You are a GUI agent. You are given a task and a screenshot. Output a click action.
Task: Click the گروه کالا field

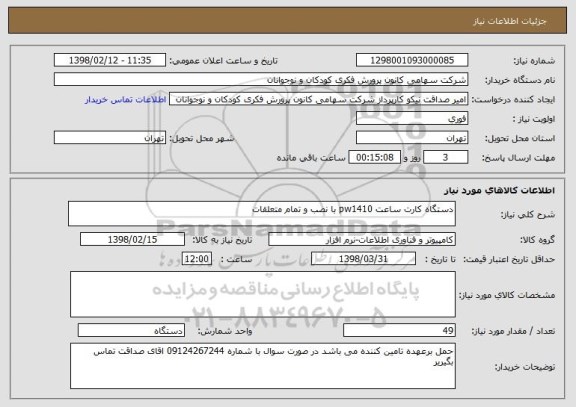[x=362, y=239]
